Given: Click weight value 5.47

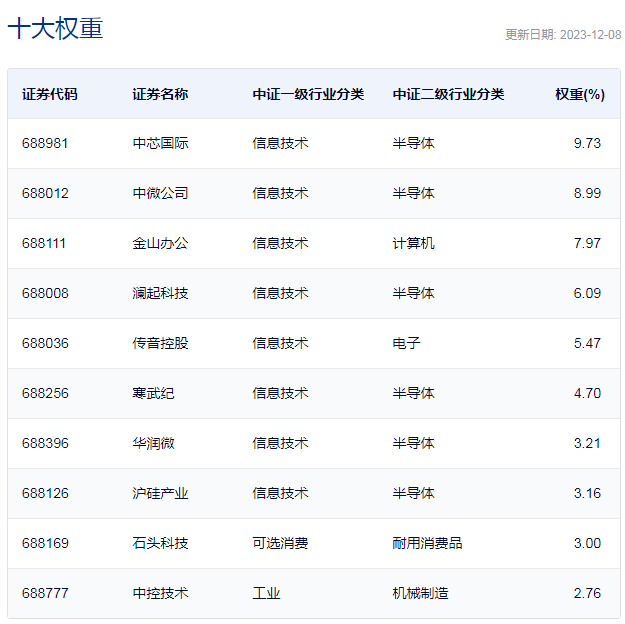Looking at the screenshot, I should point(587,343).
